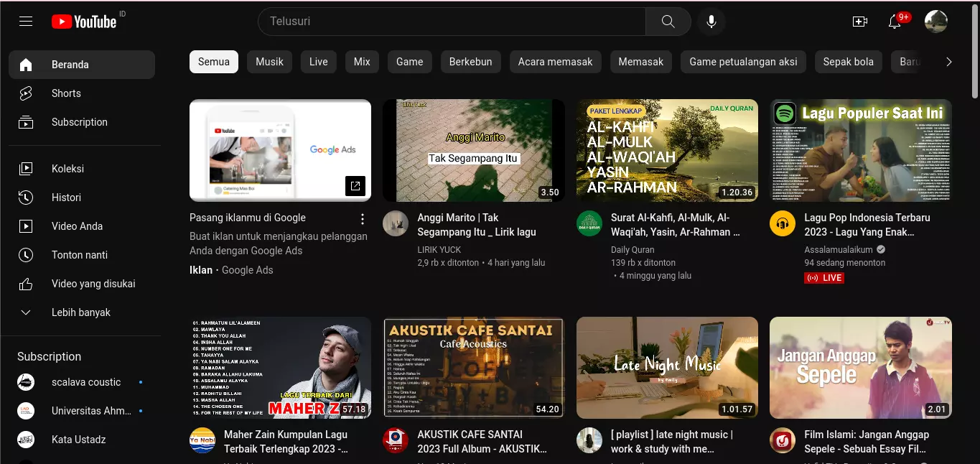Screen dimensions: 980x464
Task: Click the Telusuri search field
Action: 452,22
